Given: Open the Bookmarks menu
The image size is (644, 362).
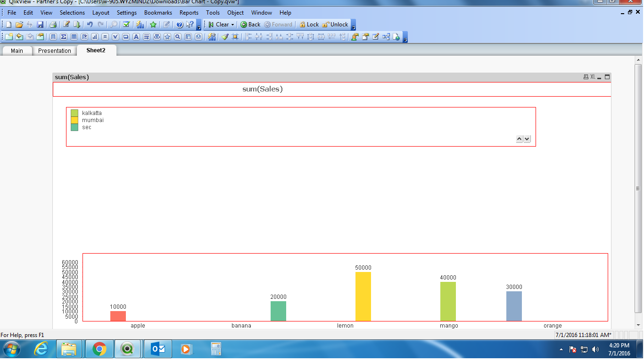Looking at the screenshot, I should [158, 13].
